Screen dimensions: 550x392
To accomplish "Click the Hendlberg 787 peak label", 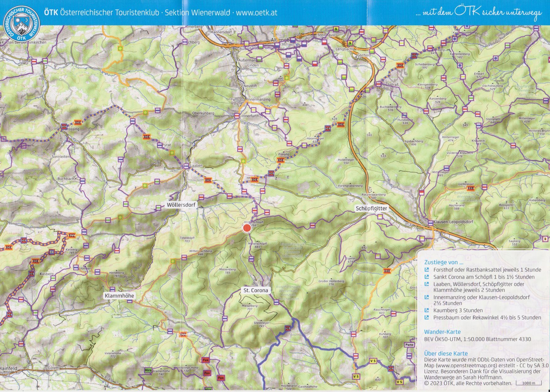I will [116, 274].
